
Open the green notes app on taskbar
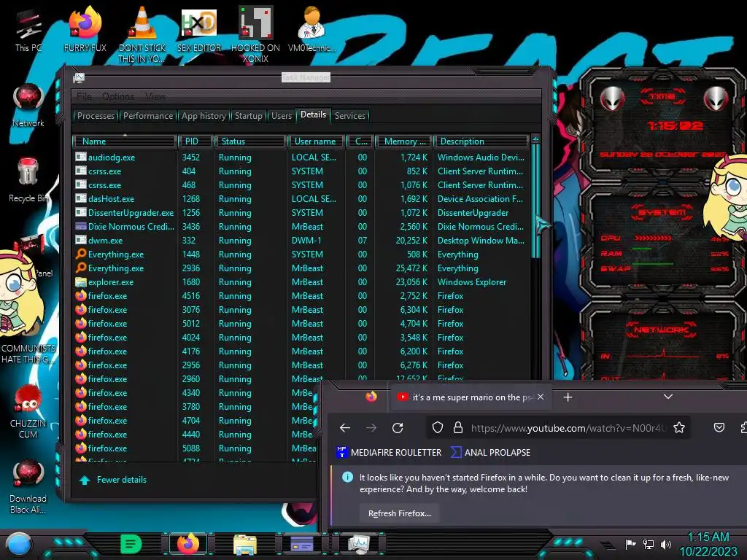point(131,544)
